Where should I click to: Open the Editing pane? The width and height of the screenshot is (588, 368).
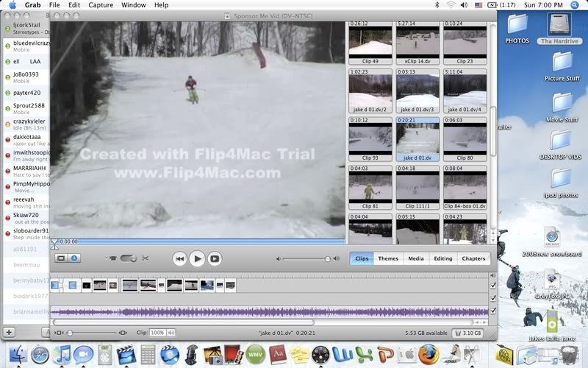(x=442, y=258)
